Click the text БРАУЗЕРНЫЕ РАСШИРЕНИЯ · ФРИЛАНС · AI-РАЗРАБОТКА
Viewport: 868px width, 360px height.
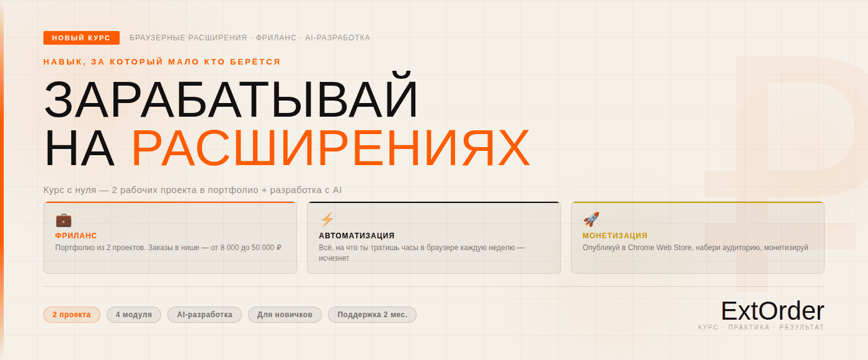coord(250,38)
